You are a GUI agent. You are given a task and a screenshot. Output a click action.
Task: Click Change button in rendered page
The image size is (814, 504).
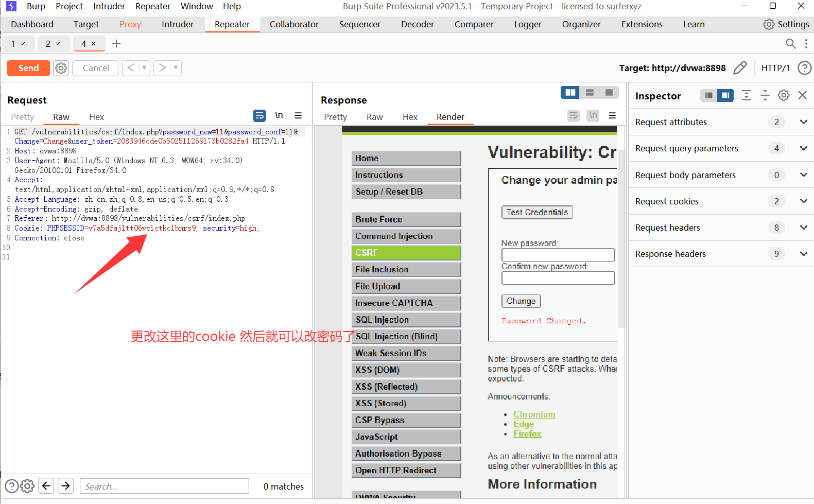(521, 301)
